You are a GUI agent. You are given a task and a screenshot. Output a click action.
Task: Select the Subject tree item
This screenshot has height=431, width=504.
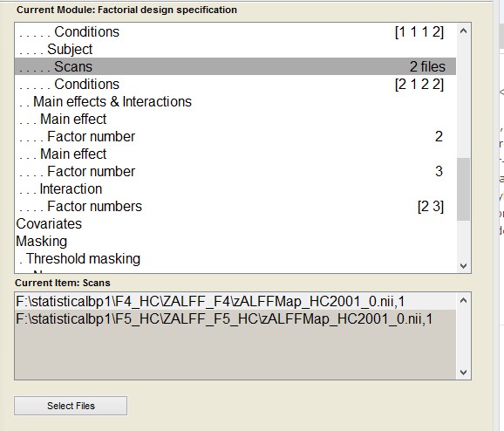coord(235,49)
